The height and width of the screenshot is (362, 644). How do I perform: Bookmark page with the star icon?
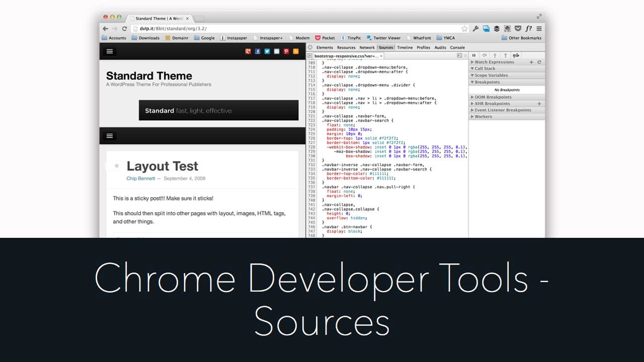tap(464, 29)
